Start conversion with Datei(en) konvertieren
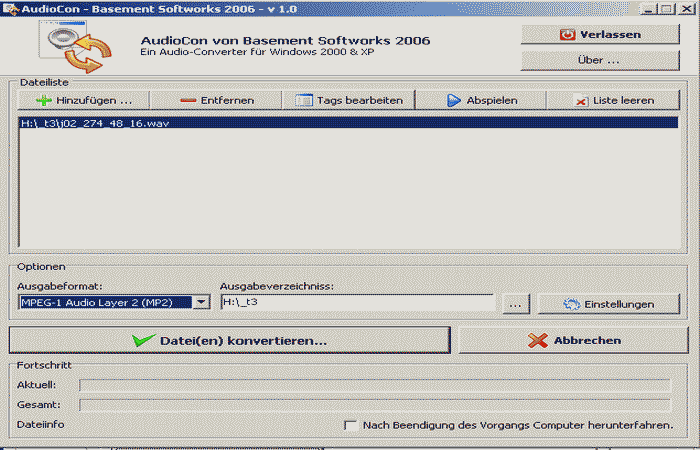 click(x=228, y=340)
